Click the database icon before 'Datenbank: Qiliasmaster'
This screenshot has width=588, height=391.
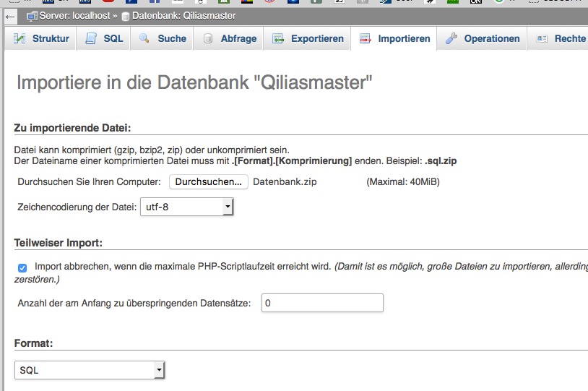126,16
